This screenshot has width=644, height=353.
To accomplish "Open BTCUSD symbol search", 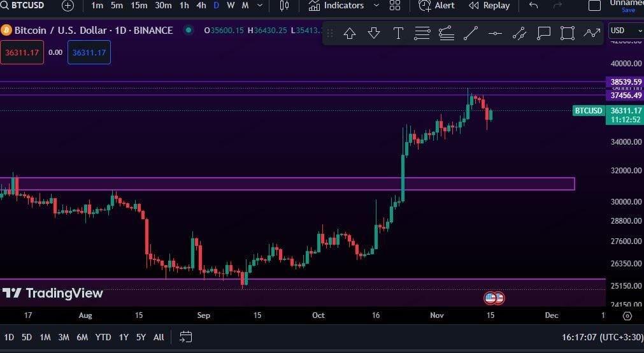I will 22,5.
